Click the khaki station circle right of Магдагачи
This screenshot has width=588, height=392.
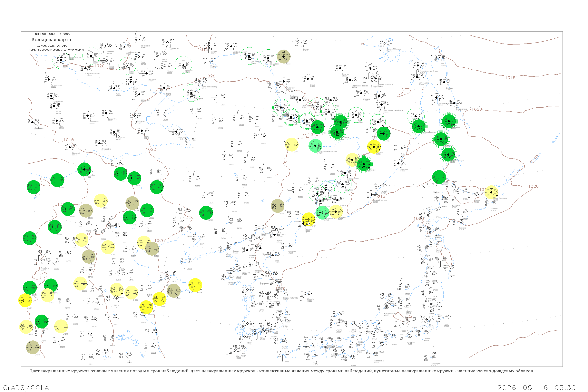point(283,56)
